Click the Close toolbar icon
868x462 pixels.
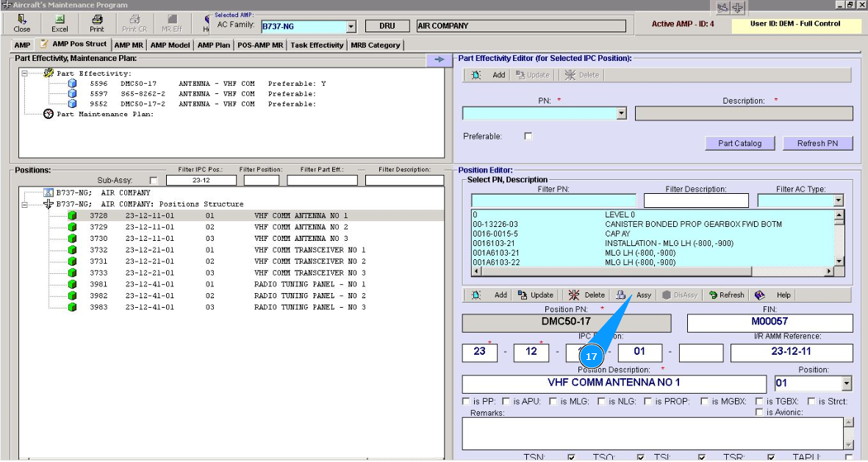coord(22,23)
